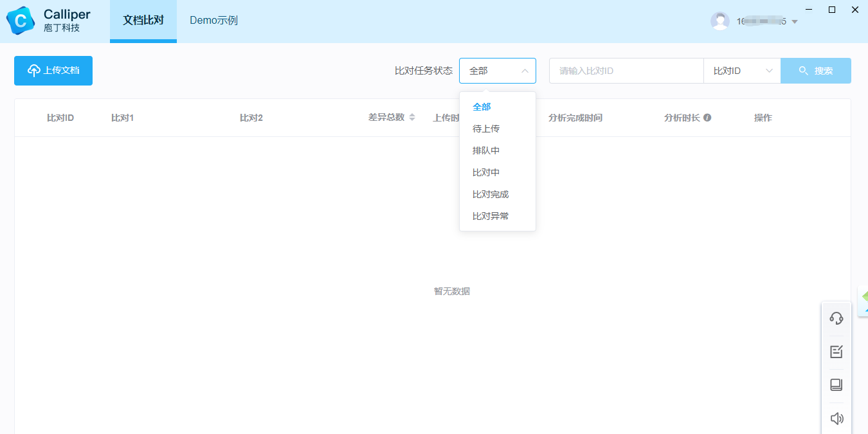Click the upload cloud icon on 上传文档
Screen dimensions: 868x434
(32, 70)
